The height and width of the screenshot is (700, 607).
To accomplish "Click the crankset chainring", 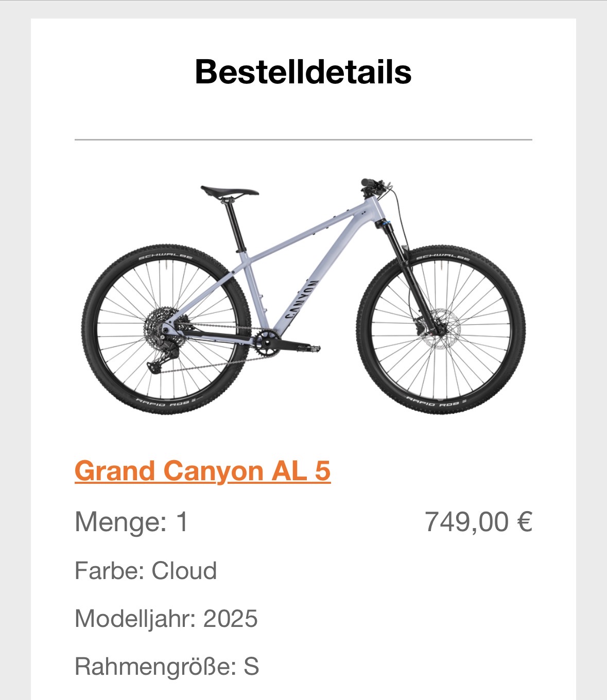I will (x=267, y=341).
